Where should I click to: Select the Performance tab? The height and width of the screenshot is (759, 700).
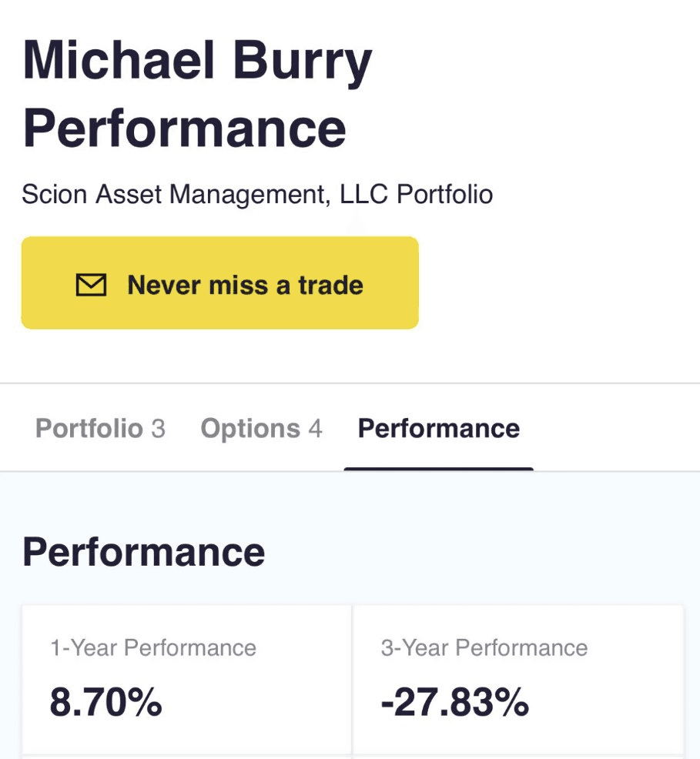coord(438,428)
